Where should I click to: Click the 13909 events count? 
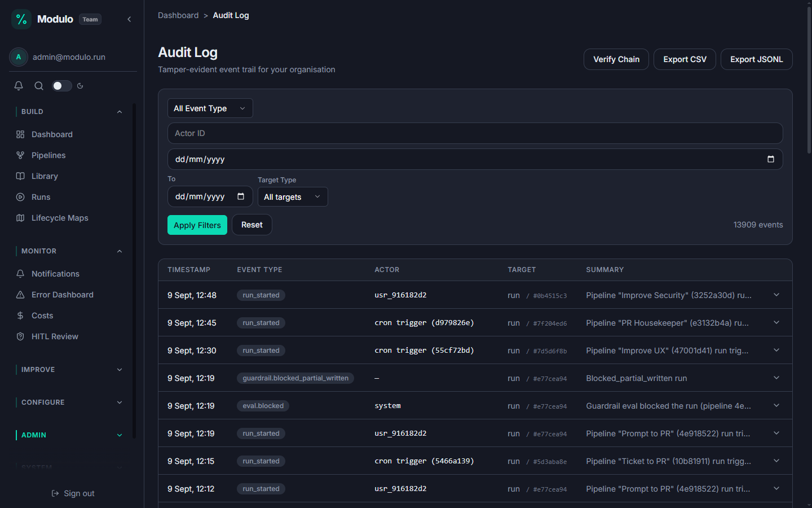(x=758, y=225)
